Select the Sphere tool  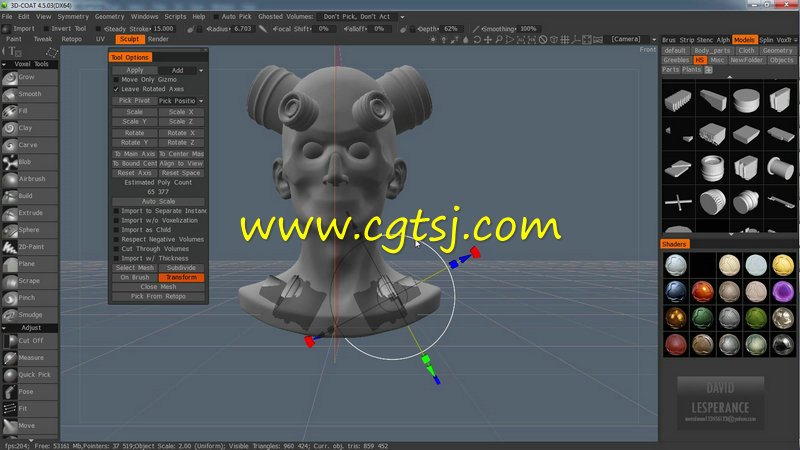(x=30, y=230)
